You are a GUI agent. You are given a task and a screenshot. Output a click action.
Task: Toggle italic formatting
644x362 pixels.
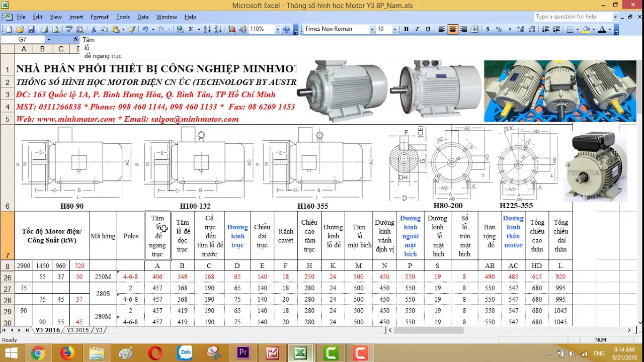417,29
